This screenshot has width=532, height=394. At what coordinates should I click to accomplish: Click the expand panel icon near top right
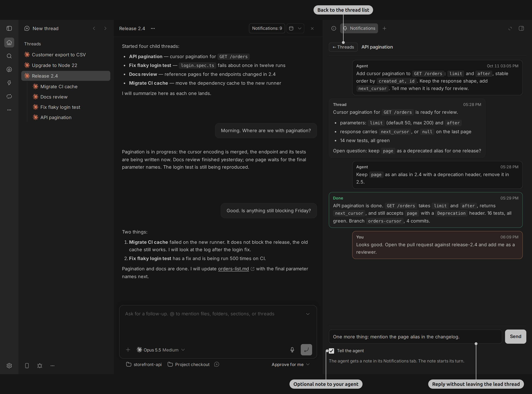click(x=510, y=28)
